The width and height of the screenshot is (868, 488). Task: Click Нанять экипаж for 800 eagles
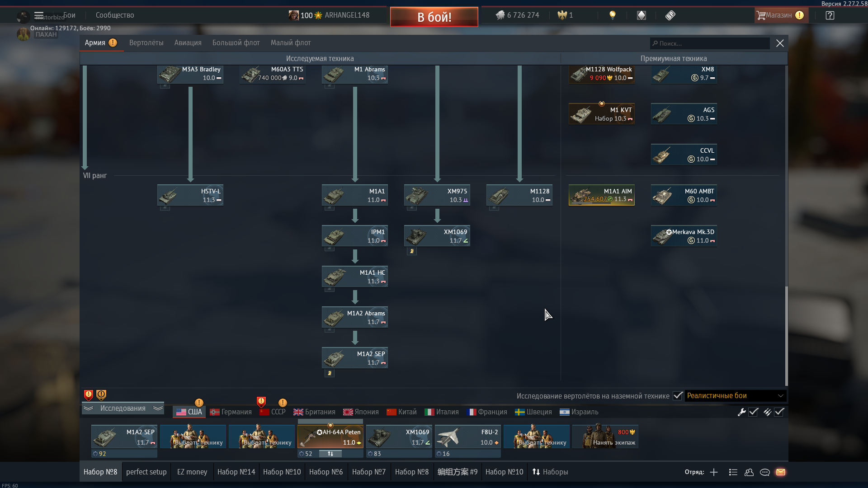[605, 436]
